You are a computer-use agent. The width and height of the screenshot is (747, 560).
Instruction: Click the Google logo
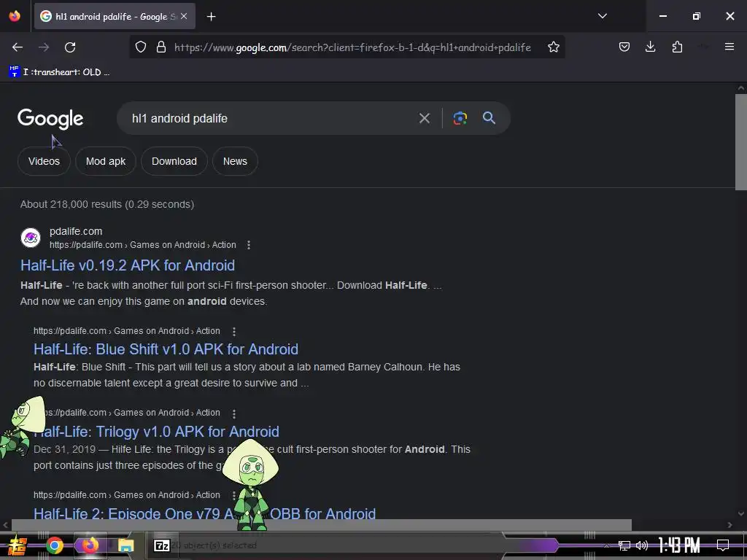(50, 119)
